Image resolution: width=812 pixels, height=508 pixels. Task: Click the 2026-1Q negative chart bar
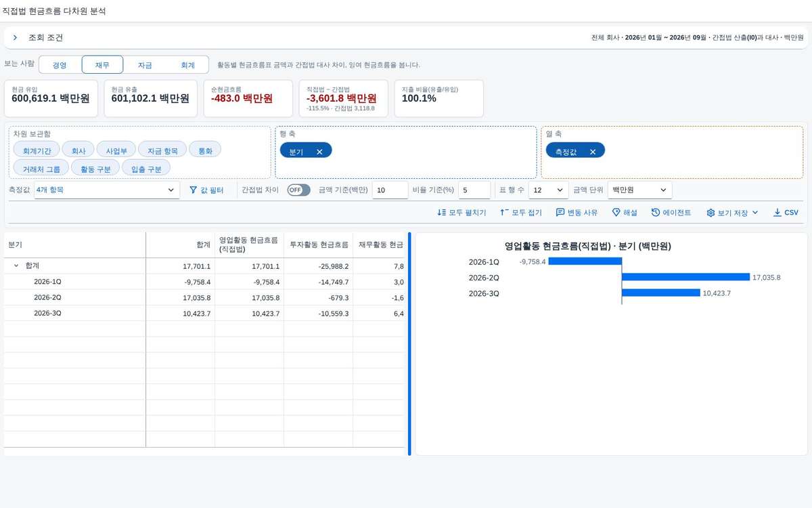pyautogui.click(x=585, y=261)
